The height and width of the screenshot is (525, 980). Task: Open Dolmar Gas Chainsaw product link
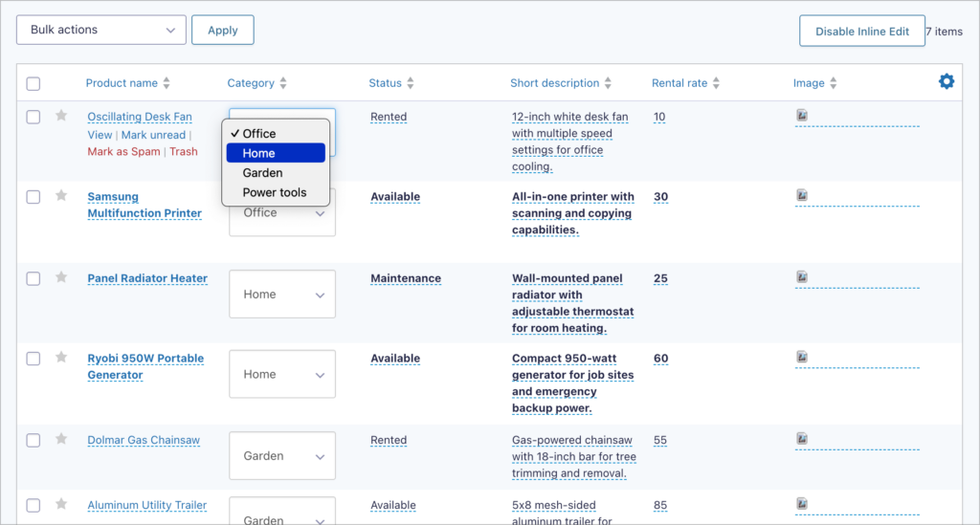tap(144, 440)
